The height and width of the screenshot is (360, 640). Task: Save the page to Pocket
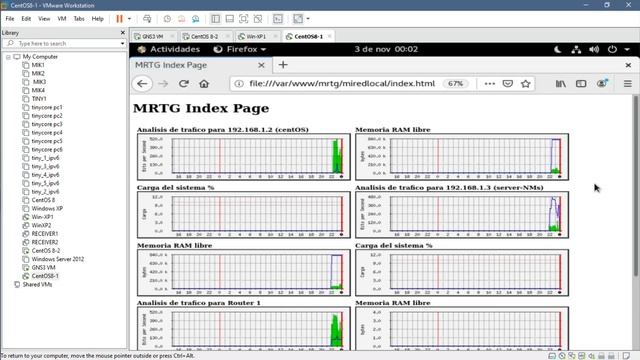507,84
